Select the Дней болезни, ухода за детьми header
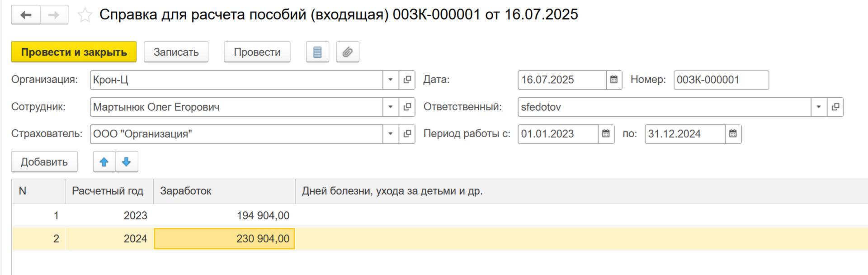Viewport: 868px width, 275px height. click(581, 191)
